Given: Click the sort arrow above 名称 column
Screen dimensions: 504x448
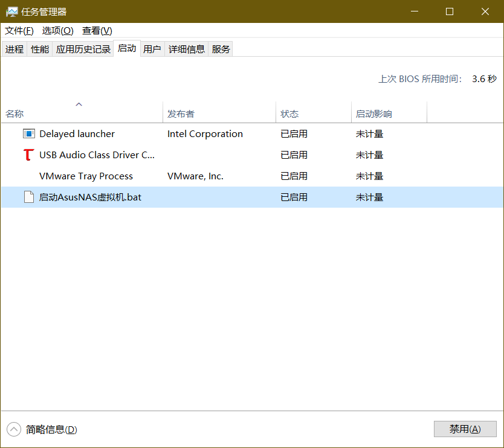Looking at the screenshot, I should pyautogui.click(x=79, y=104).
